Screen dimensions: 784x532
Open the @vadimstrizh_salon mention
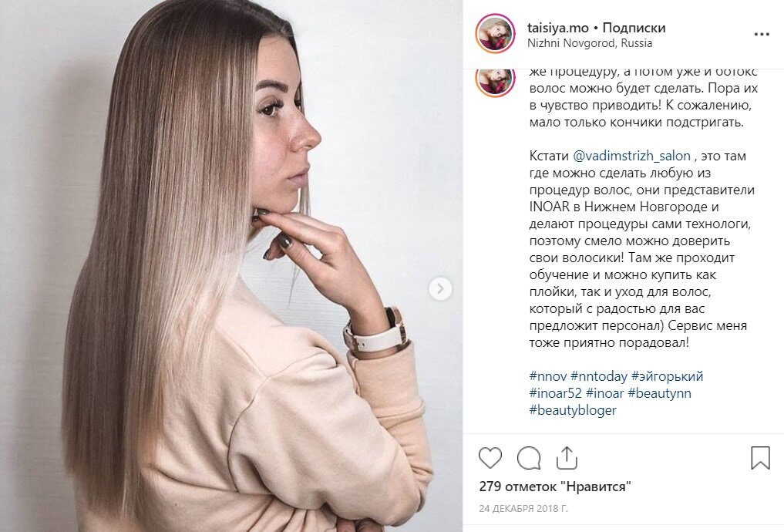631,157
